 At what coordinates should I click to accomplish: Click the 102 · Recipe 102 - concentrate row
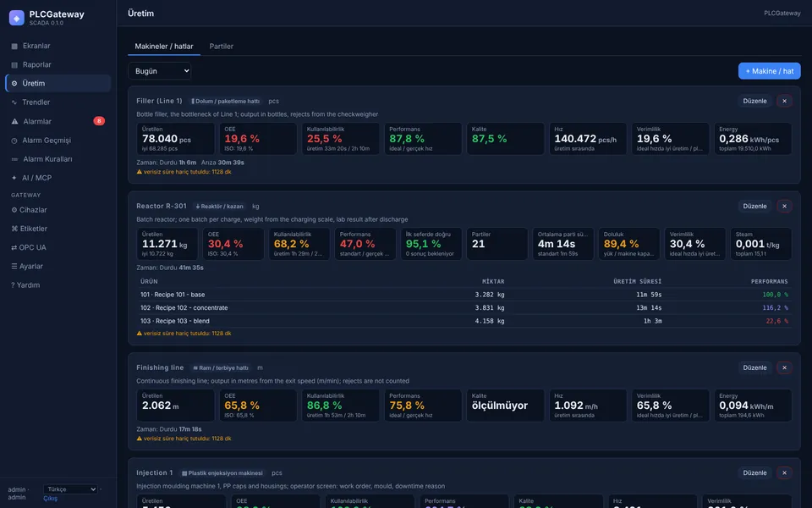(x=464, y=308)
